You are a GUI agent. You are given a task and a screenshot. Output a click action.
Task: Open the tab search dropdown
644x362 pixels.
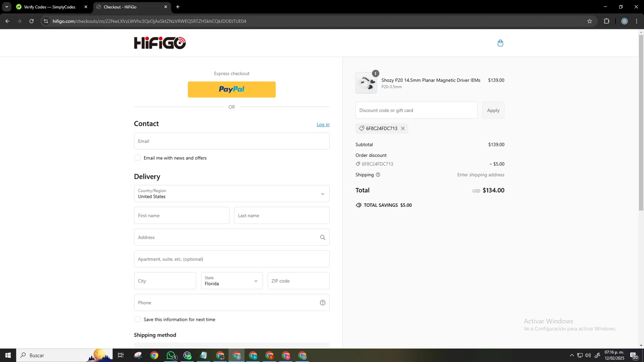click(x=6, y=7)
